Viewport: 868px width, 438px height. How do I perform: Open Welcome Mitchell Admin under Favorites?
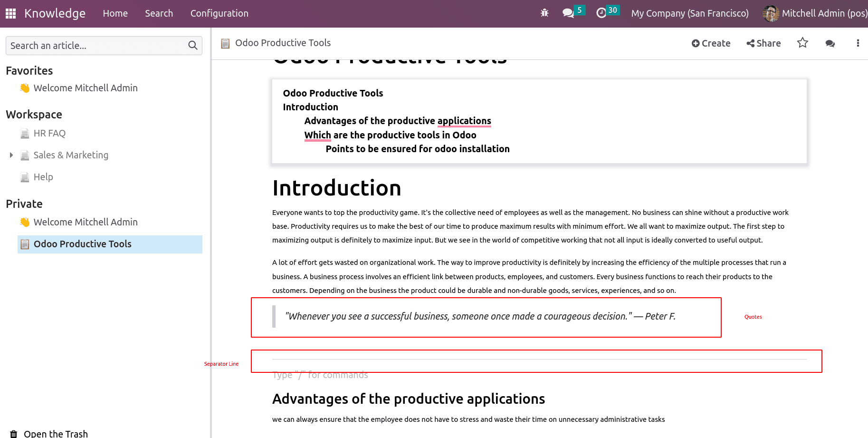point(86,88)
